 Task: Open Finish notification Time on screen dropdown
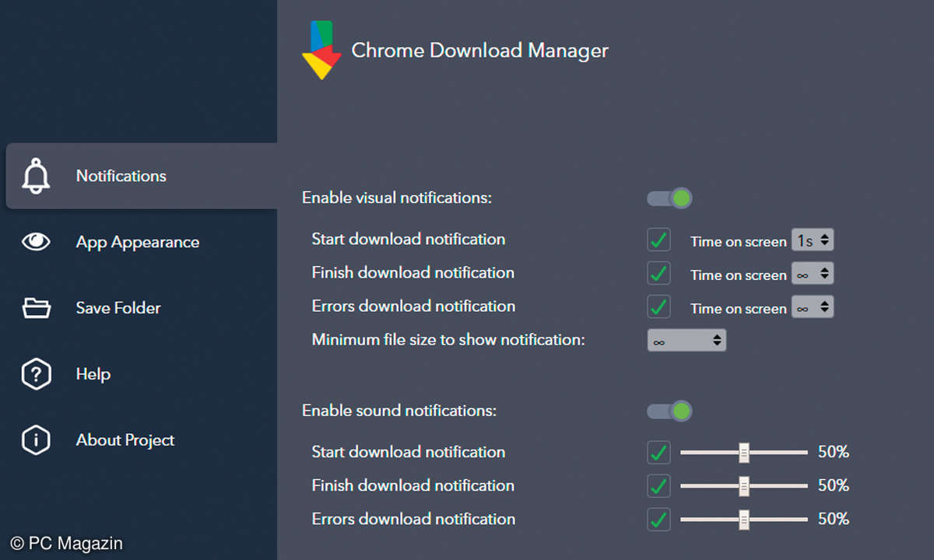[x=813, y=274]
